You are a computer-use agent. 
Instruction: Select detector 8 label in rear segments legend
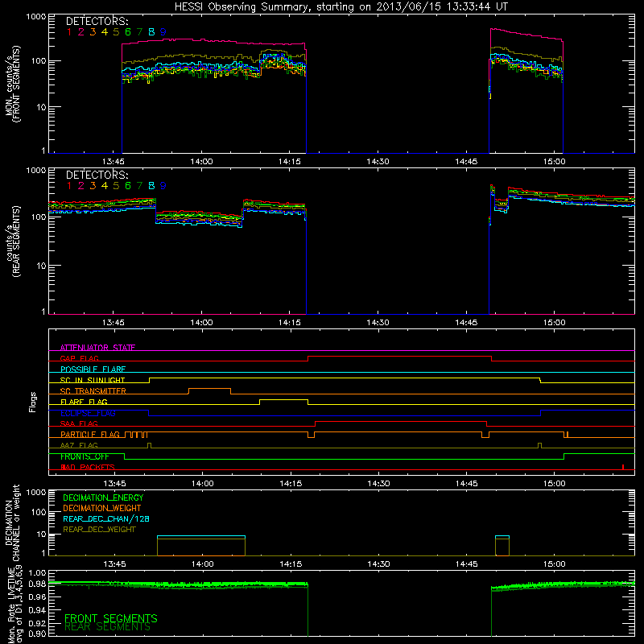pos(151,186)
